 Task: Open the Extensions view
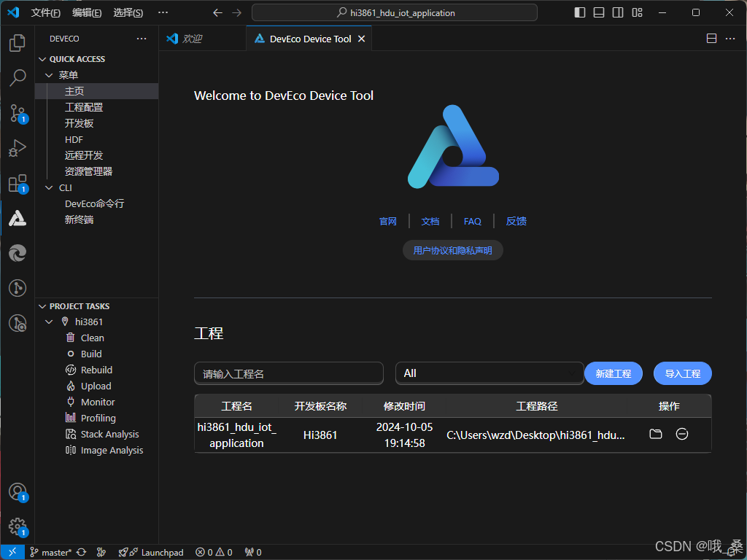pos(18,183)
